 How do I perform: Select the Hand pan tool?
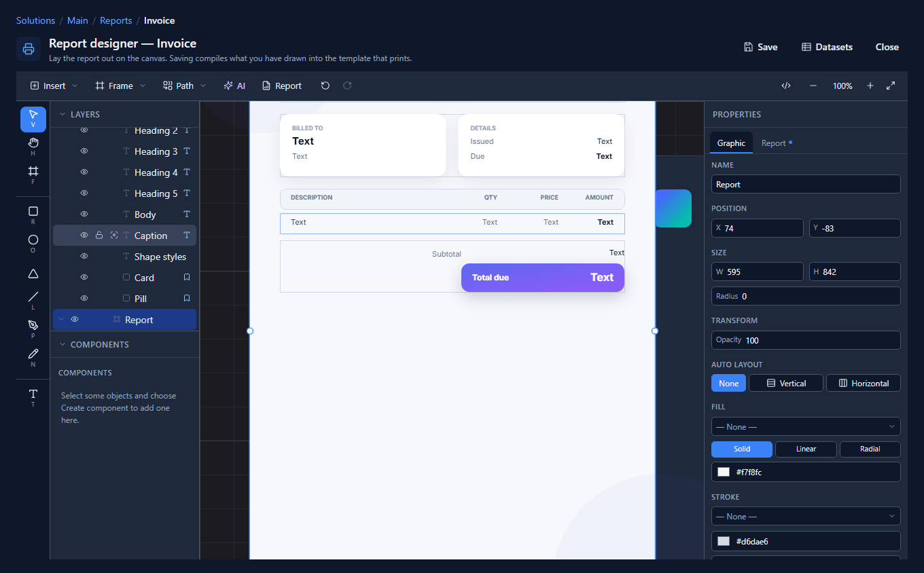[33, 147]
